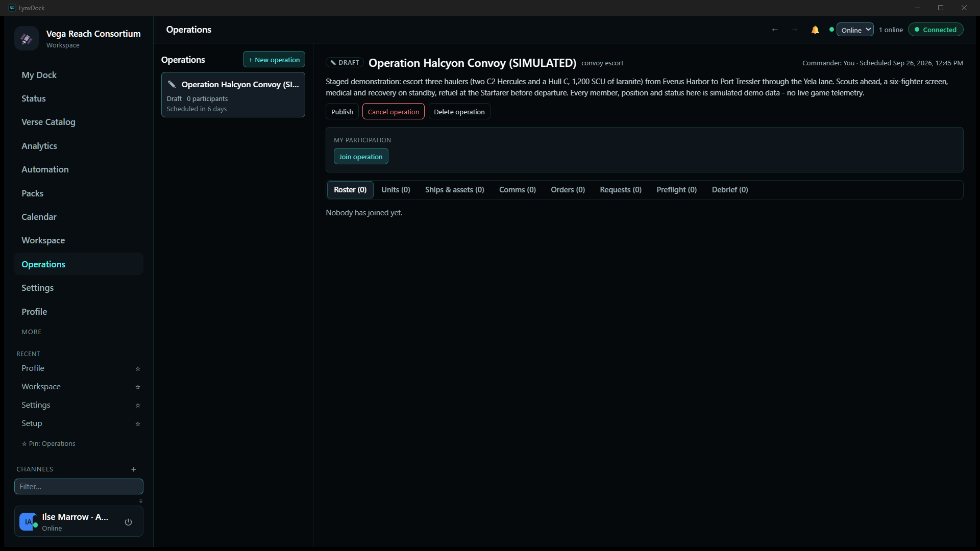Open the Requests (0) tab
Viewport: 980px width, 551px height.
(621, 190)
